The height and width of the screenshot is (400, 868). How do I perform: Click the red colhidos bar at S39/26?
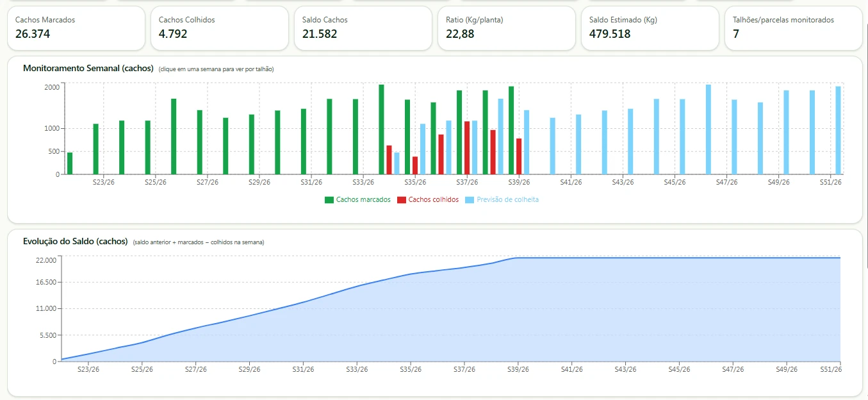[x=519, y=156]
